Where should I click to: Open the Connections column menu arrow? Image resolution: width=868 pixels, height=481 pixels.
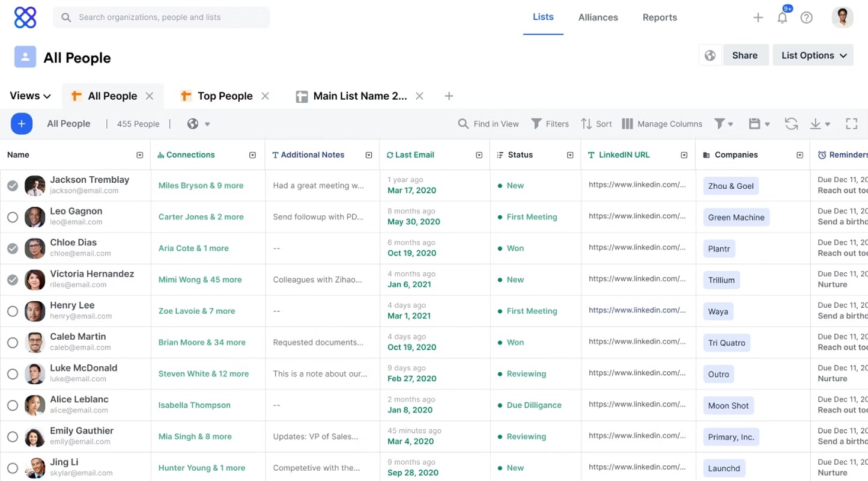(x=253, y=155)
